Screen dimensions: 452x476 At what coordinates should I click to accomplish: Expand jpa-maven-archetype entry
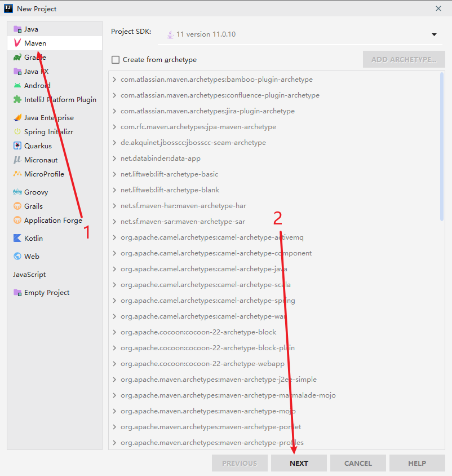coord(114,127)
